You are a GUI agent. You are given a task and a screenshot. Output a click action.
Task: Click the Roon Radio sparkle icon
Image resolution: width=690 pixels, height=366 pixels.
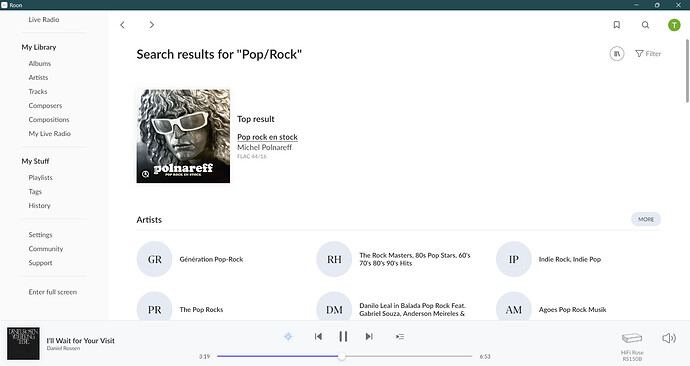coord(288,337)
